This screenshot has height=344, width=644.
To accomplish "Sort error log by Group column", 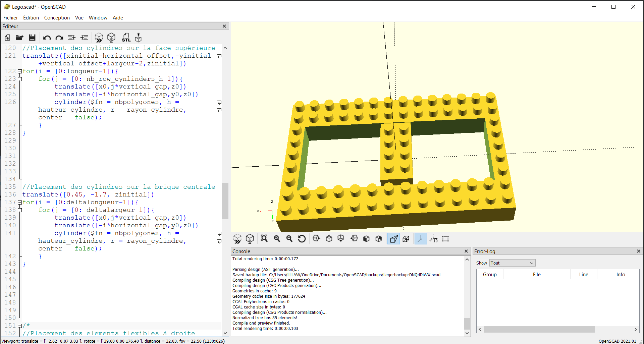I will click(490, 274).
